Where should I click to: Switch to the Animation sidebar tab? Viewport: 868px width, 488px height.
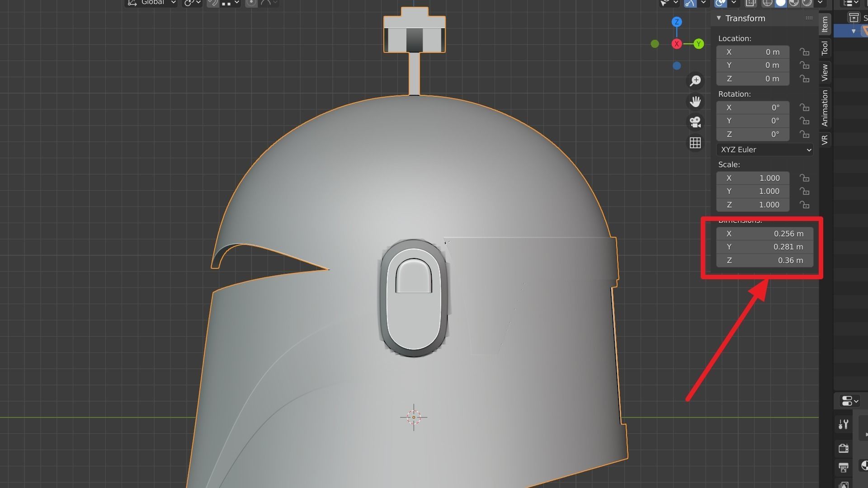click(x=825, y=108)
